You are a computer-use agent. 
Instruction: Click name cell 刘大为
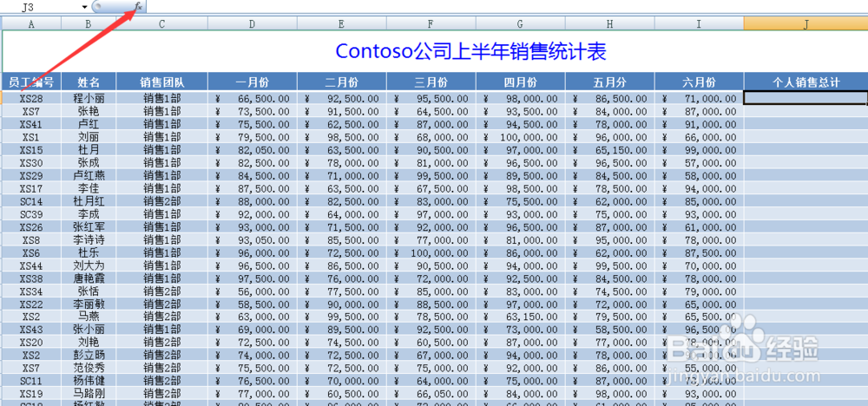pyautogui.click(x=89, y=265)
